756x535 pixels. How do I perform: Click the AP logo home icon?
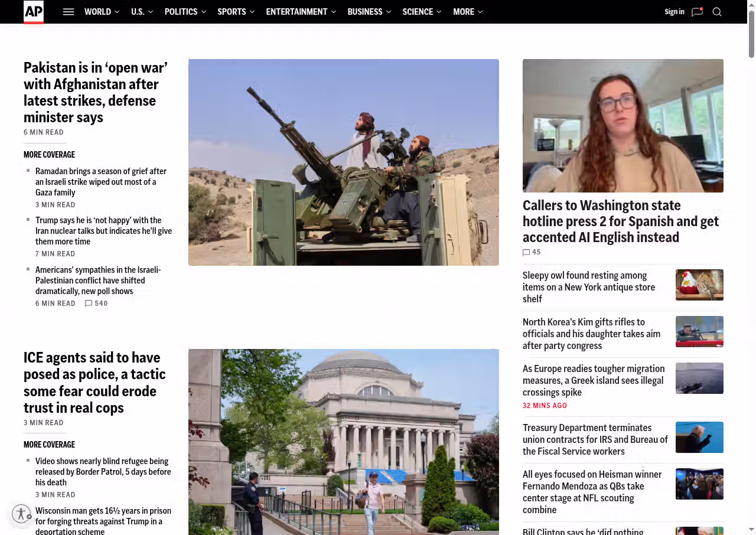(x=34, y=12)
